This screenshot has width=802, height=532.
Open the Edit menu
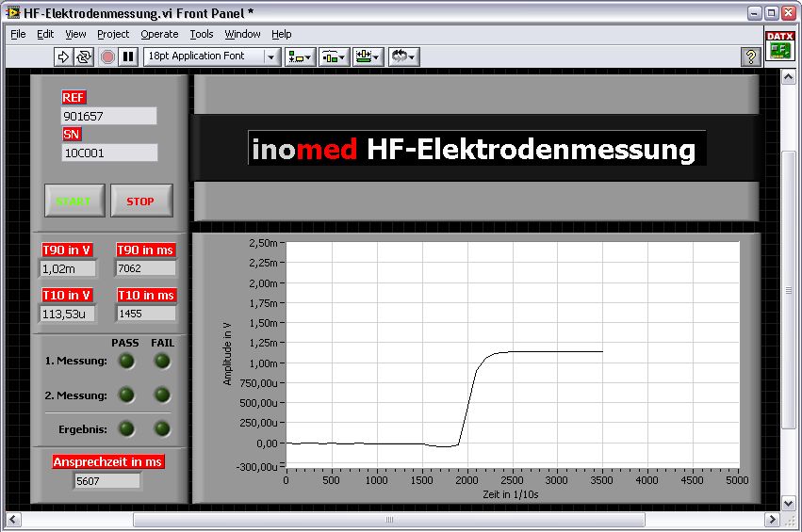45,34
